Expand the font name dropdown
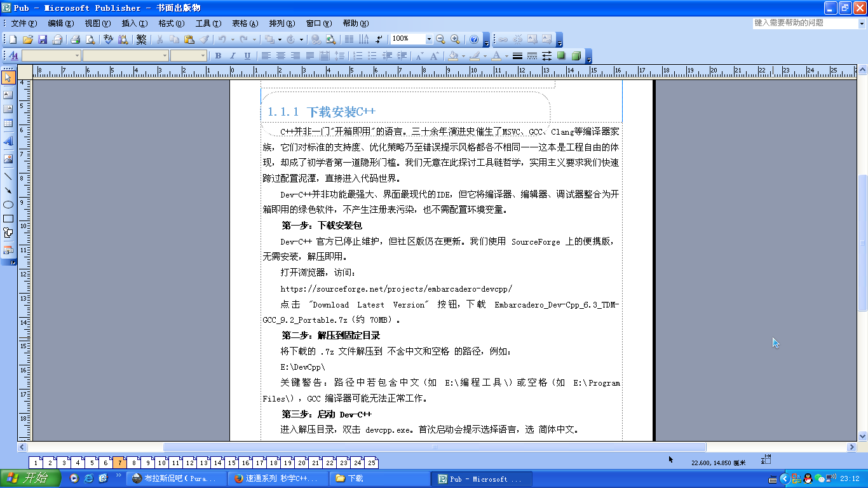 point(164,56)
